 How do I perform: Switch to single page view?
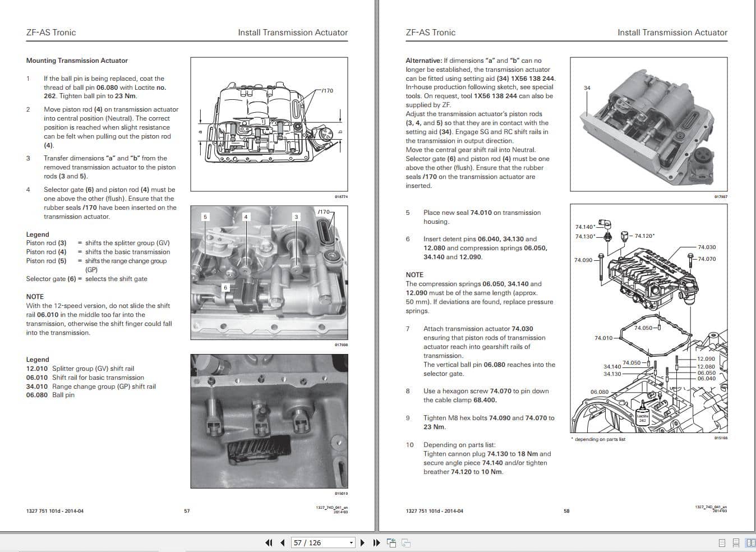pos(722,542)
